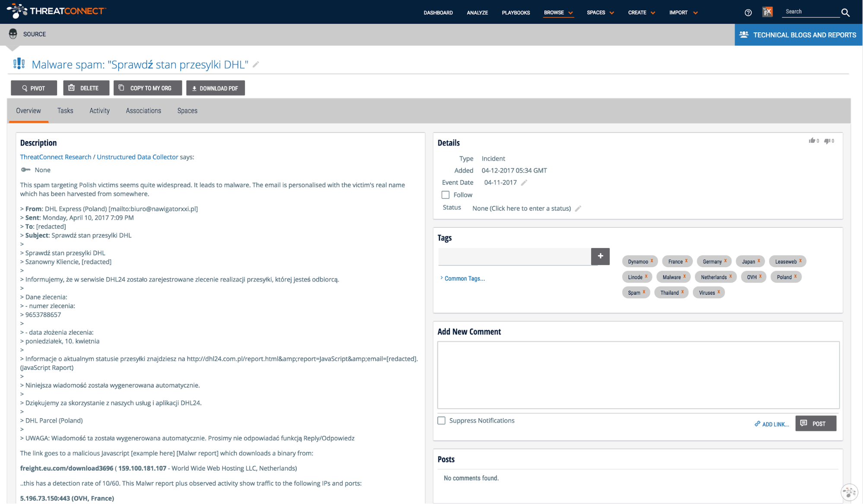This screenshot has width=863, height=504.
Task: Switch to the Overview tab
Action: tap(28, 110)
